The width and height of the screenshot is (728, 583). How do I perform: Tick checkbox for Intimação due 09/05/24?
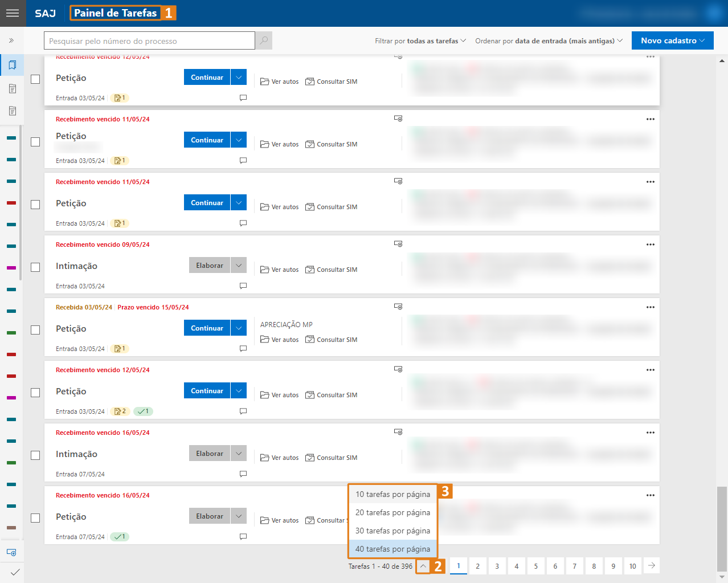point(35,267)
